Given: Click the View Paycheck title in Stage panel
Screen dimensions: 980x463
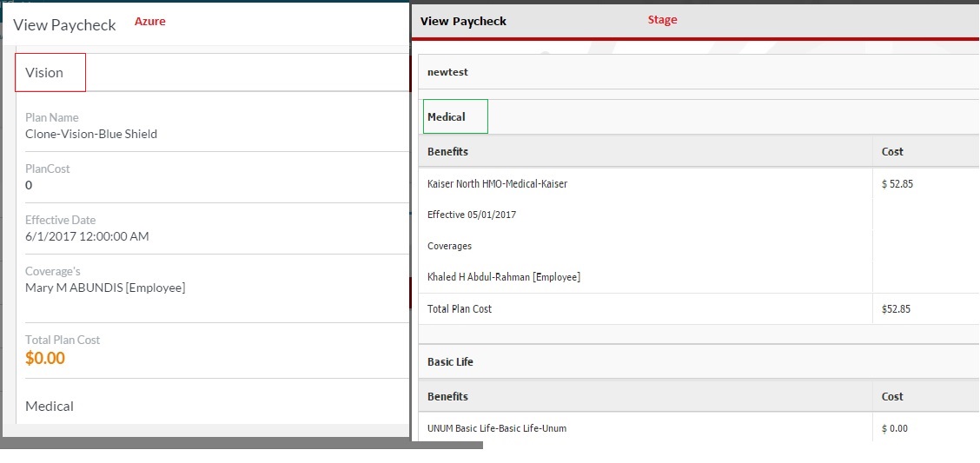Looking at the screenshot, I should tap(463, 21).
